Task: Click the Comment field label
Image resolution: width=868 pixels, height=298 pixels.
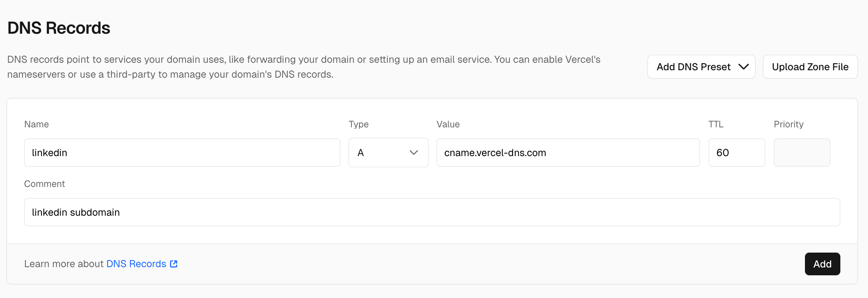Action: tap(44, 184)
